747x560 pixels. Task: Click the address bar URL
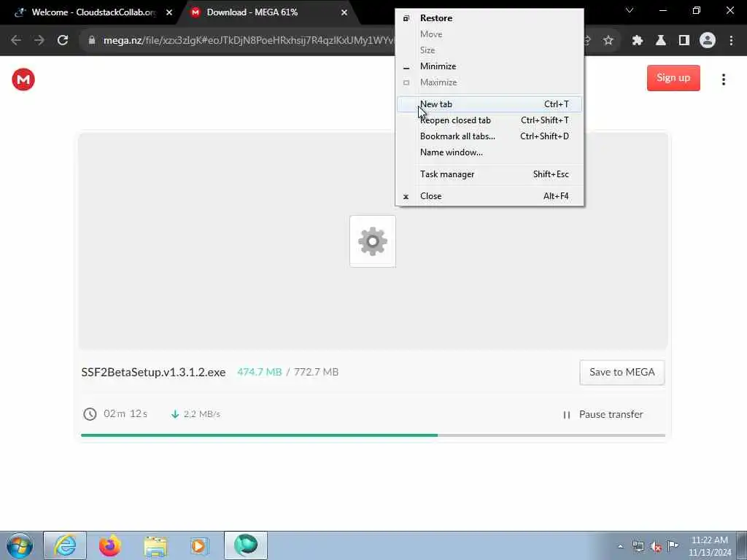pyautogui.click(x=248, y=41)
